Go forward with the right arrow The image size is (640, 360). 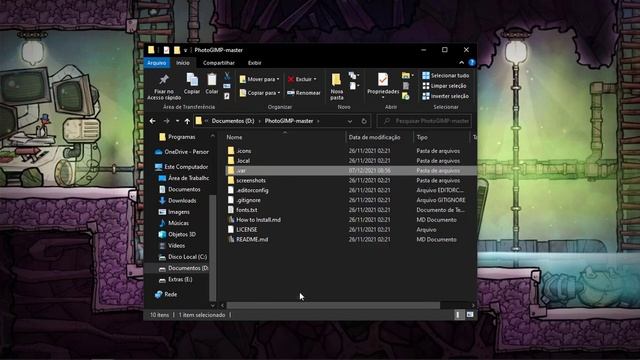click(166, 121)
